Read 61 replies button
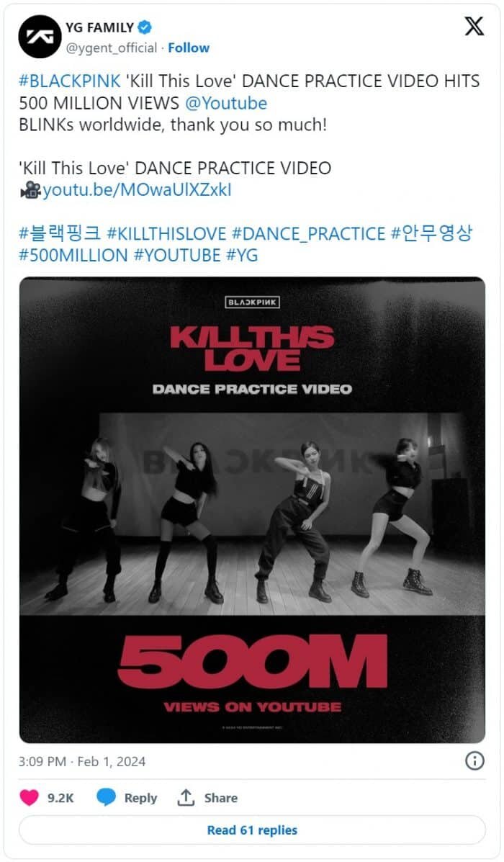 click(x=252, y=830)
